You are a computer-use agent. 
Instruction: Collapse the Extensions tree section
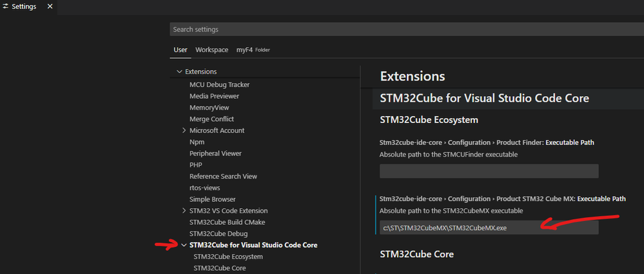(179, 72)
